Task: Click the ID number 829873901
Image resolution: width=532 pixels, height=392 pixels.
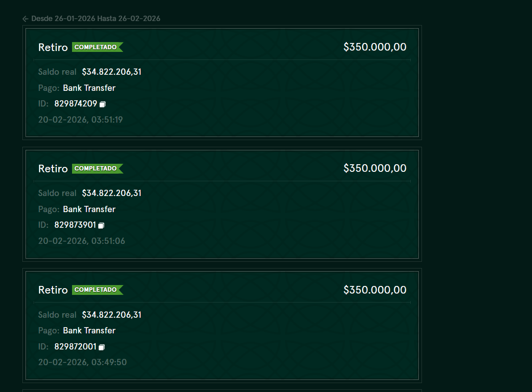Action: (x=75, y=225)
